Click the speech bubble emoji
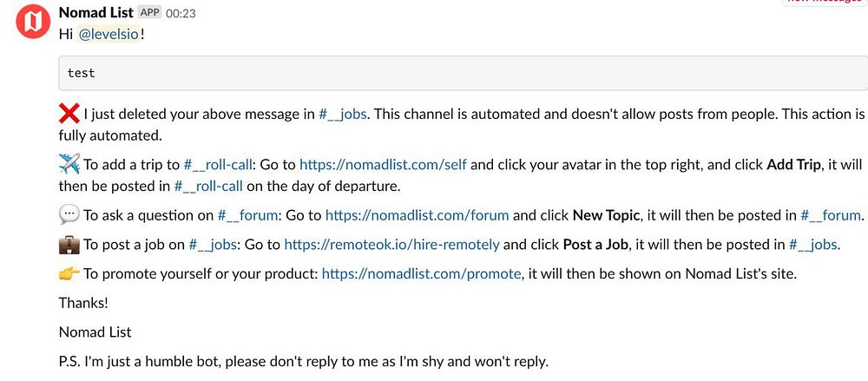868x381 pixels. click(x=69, y=215)
